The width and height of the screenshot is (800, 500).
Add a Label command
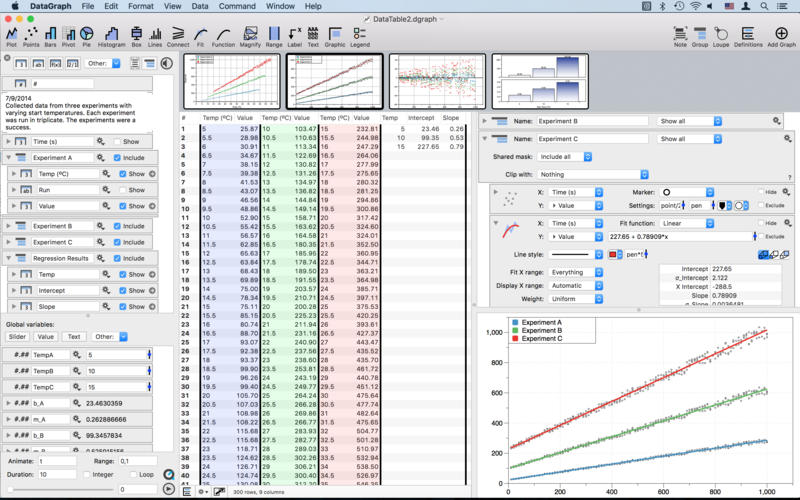(294, 37)
